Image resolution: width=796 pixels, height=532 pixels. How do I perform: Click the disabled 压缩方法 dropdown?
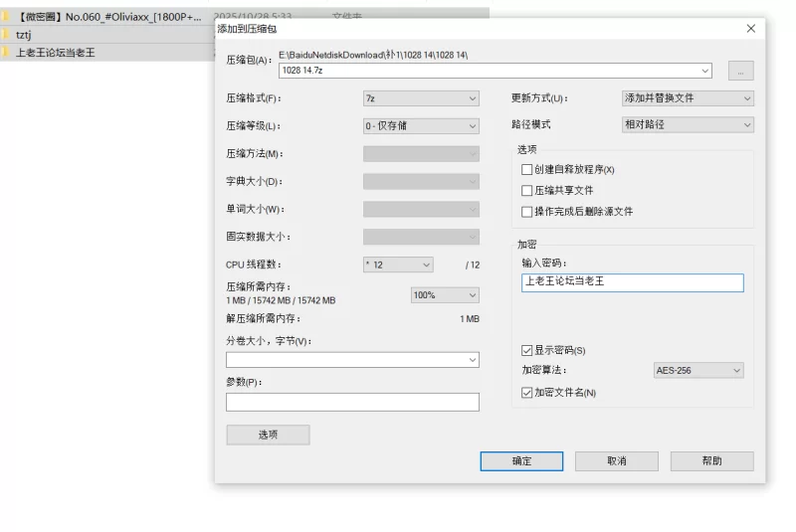tap(421, 154)
